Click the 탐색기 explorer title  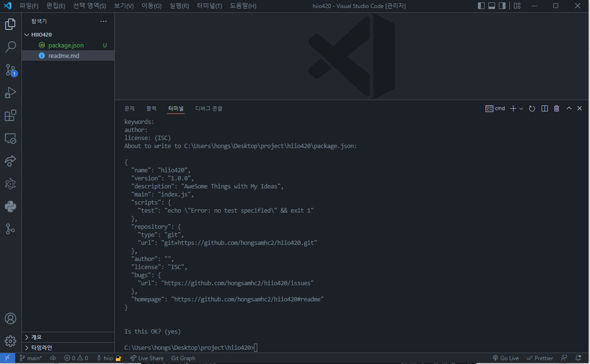click(39, 21)
